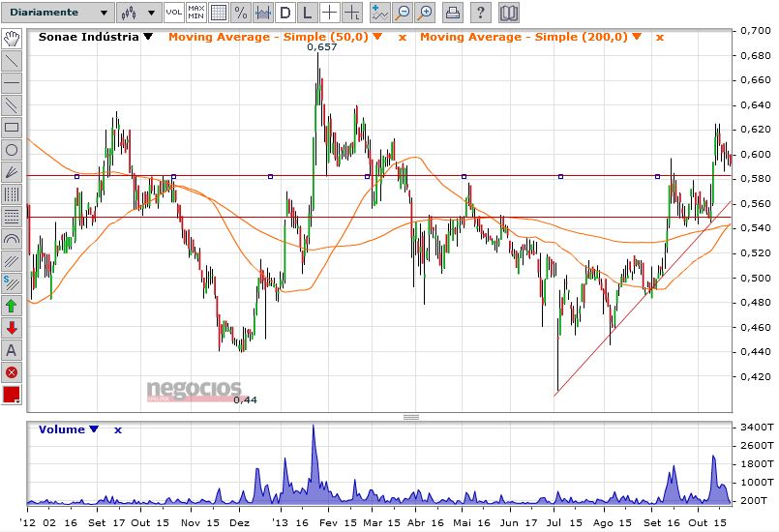Image resolution: width=779 pixels, height=532 pixels.
Task: Toggle the crosshair cursor button
Action: point(330,13)
